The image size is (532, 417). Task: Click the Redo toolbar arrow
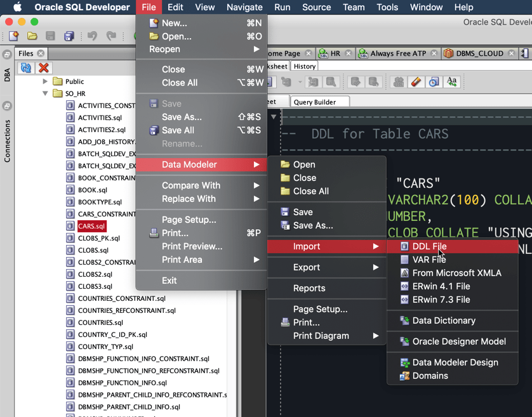coord(111,36)
